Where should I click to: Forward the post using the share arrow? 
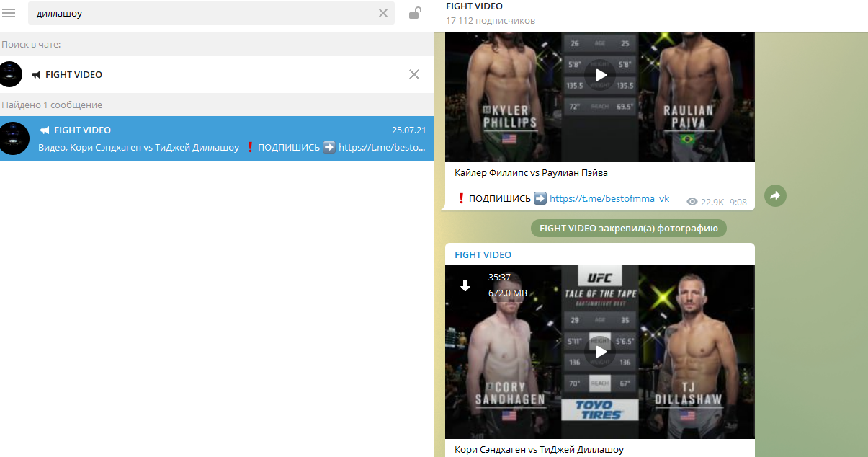click(x=775, y=195)
